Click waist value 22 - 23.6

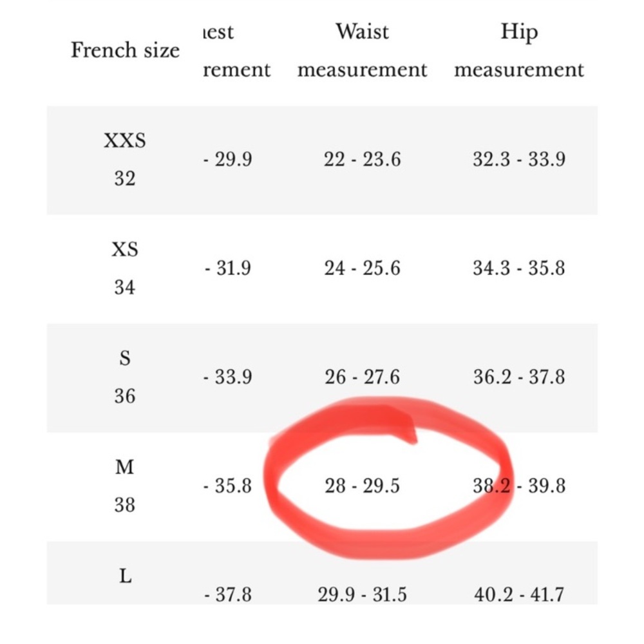pyautogui.click(x=362, y=159)
